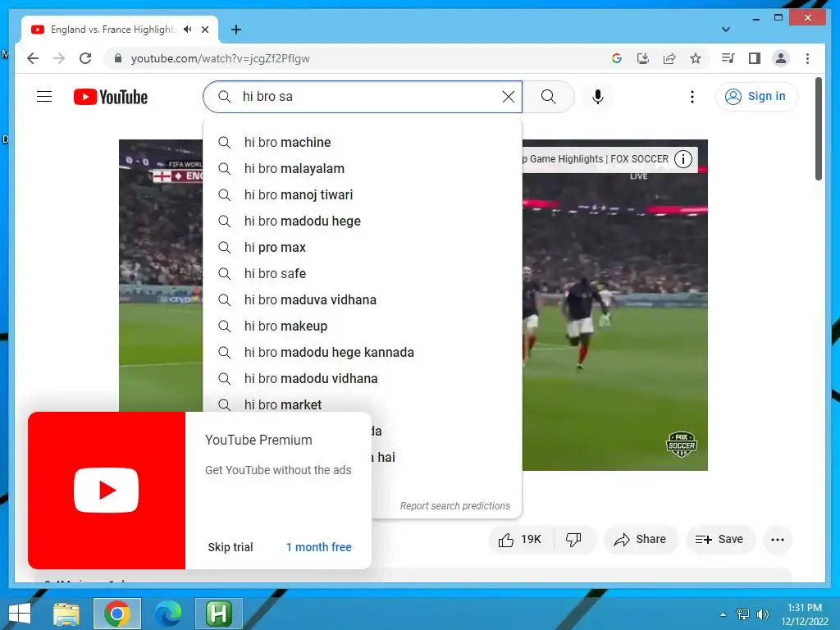Image resolution: width=840 pixels, height=630 pixels.
Task: Click '1 month free' Premium offer
Action: pyautogui.click(x=319, y=547)
